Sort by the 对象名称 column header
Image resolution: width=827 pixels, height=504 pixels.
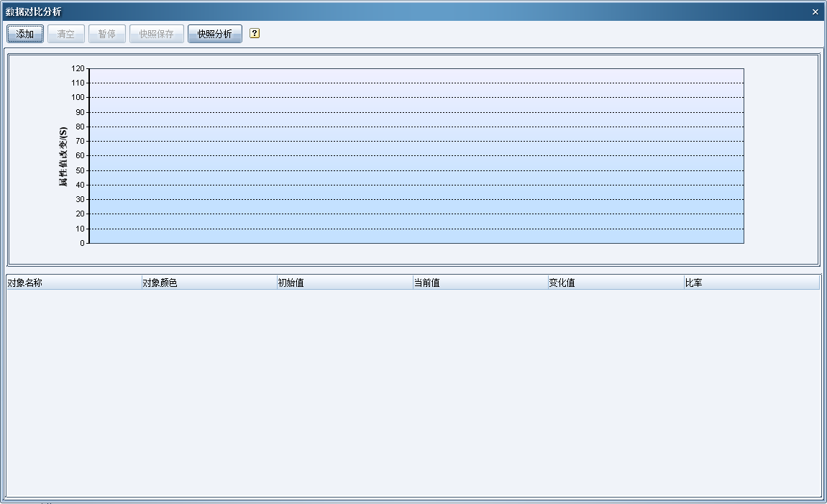[x=73, y=283]
